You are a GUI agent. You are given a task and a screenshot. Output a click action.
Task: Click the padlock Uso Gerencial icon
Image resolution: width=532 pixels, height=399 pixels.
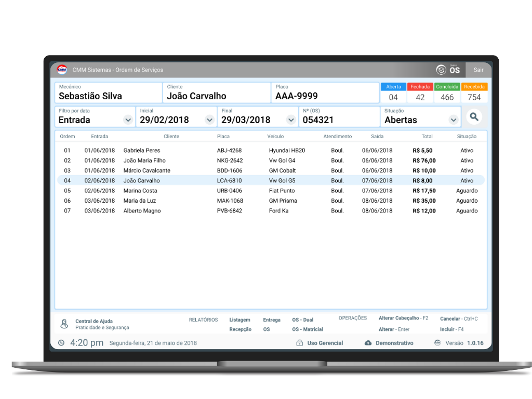(x=299, y=343)
